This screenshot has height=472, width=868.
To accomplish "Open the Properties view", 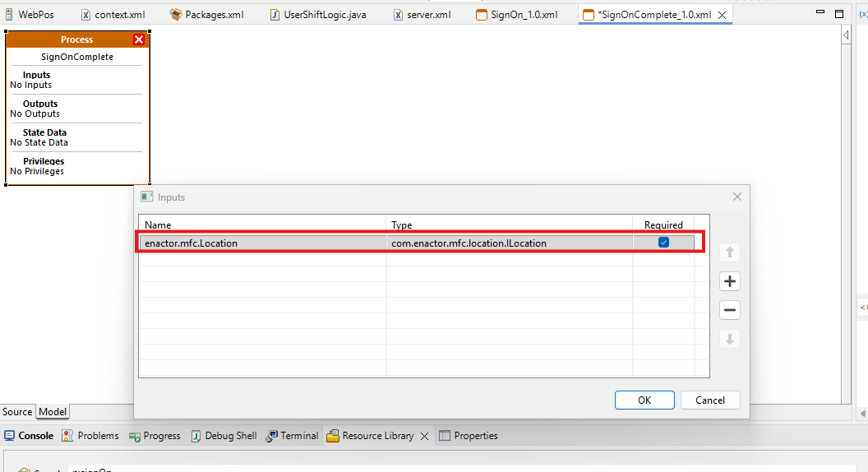I will click(x=469, y=436).
